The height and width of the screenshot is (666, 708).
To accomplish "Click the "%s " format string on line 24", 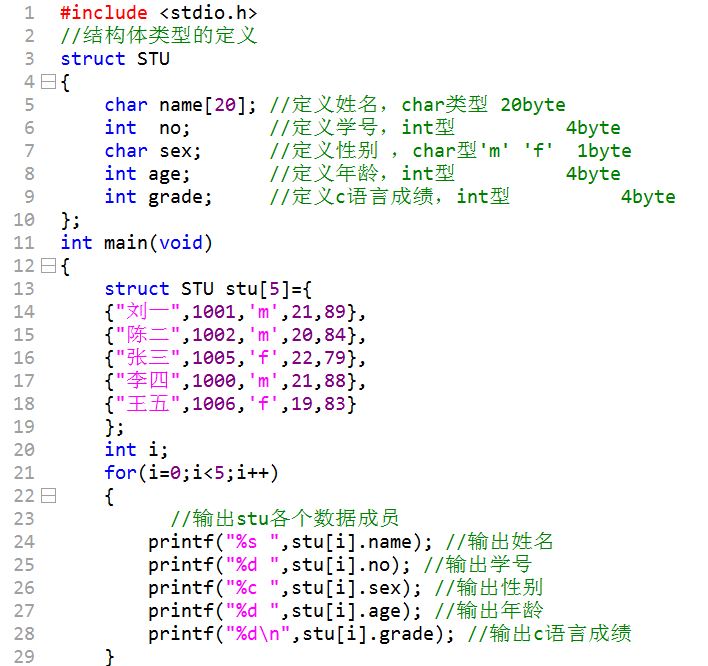I will pos(253,542).
